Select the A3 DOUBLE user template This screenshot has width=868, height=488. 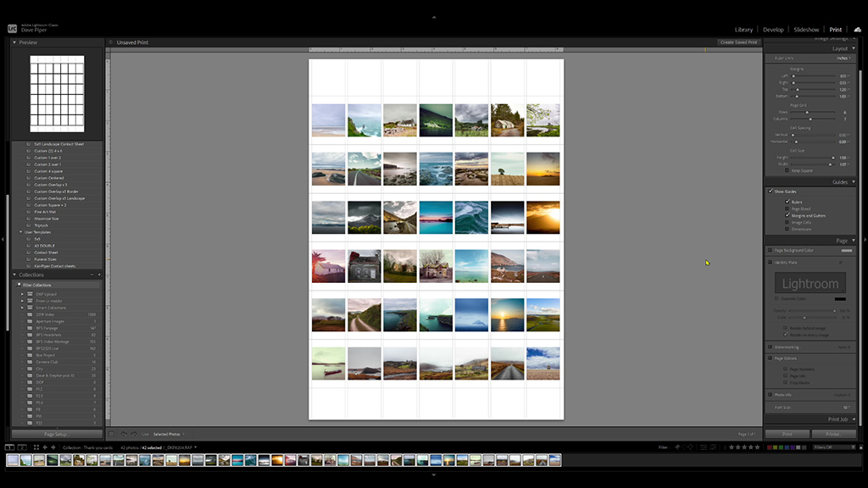tap(44, 246)
